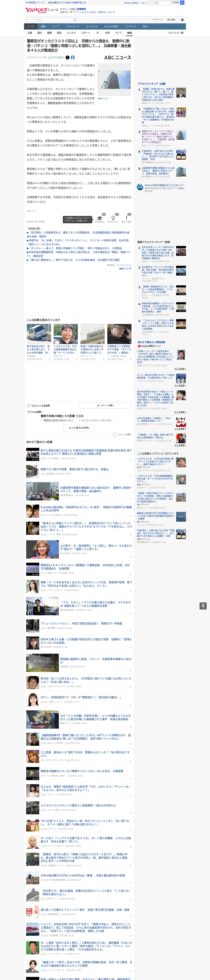Click the keyword search magnifier icon
The image size is (210, 980).
75,20
